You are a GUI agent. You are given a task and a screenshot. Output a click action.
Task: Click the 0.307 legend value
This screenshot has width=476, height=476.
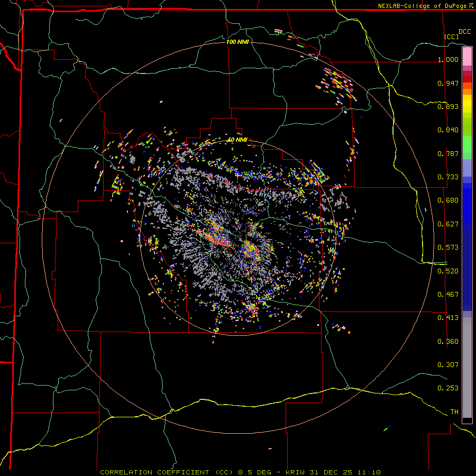pyautogui.click(x=448, y=365)
